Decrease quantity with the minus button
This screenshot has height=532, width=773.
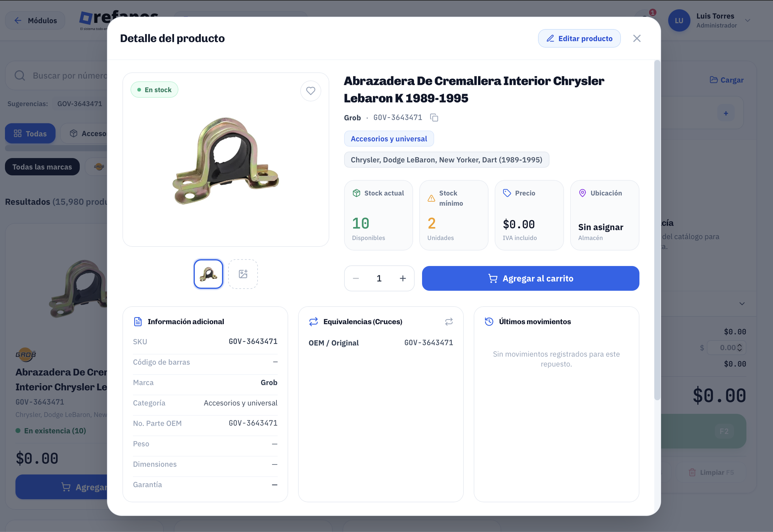tap(356, 278)
